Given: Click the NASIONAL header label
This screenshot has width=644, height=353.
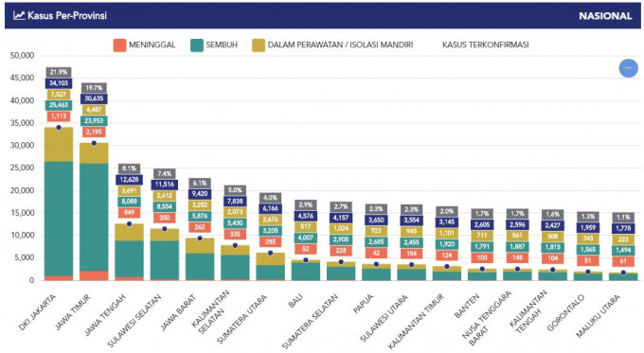Looking at the screenshot, I should click(x=605, y=16).
